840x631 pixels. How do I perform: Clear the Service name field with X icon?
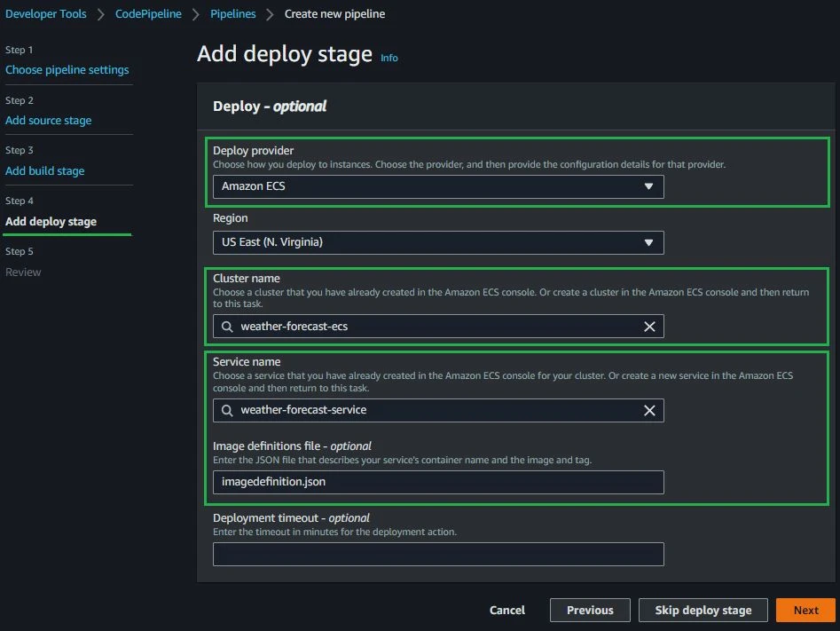649,410
